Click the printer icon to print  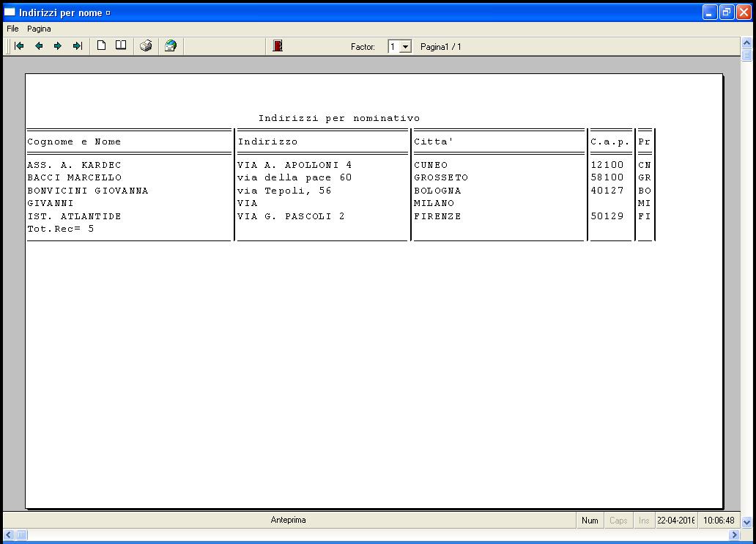[146, 46]
